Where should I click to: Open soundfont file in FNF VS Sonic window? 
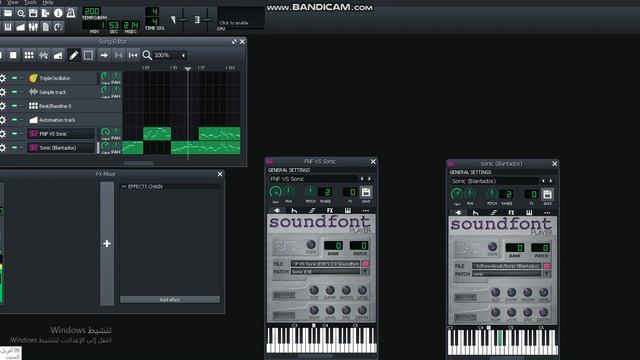pyautogui.click(x=365, y=264)
